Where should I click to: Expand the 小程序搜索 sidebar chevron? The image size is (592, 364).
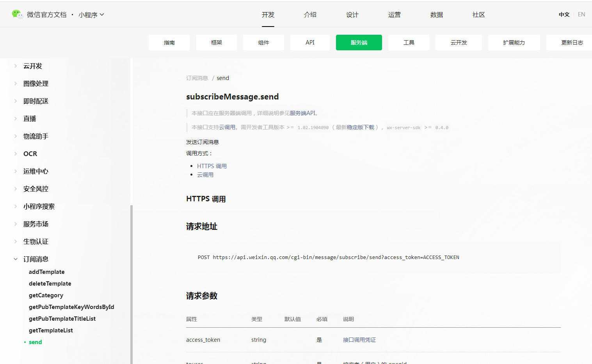coord(16,206)
